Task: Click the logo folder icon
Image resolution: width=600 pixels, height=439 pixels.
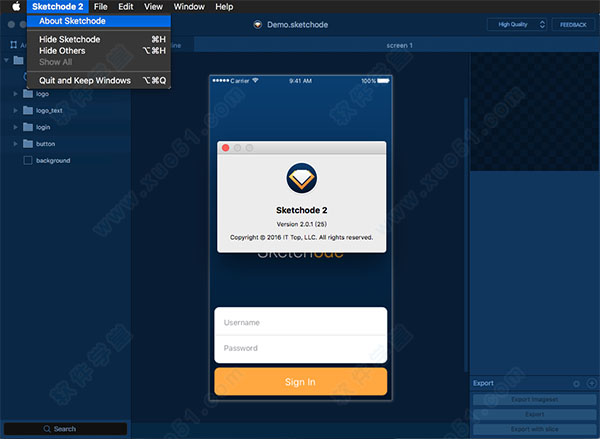Action: pyautogui.click(x=28, y=93)
